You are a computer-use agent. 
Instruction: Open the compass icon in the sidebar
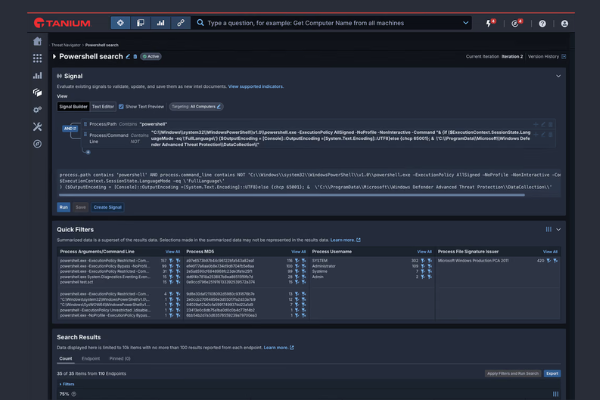(x=37, y=144)
